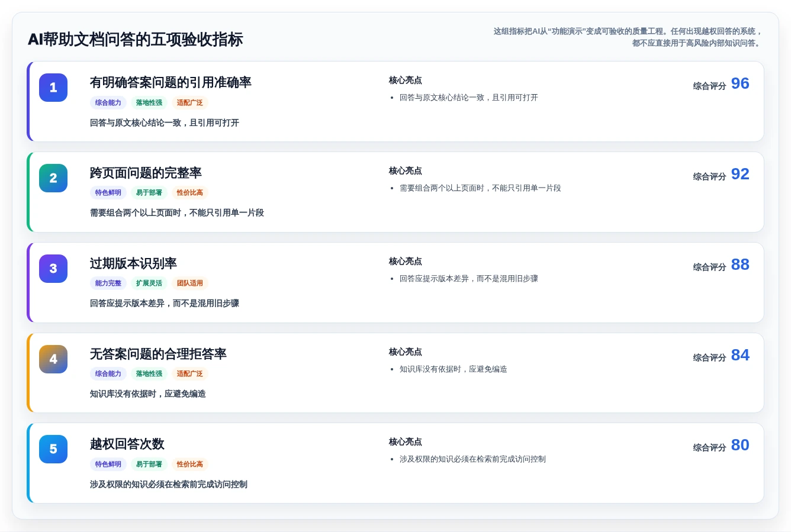
Task: Click the 易于部署 tag in card 2
Action: pos(149,193)
